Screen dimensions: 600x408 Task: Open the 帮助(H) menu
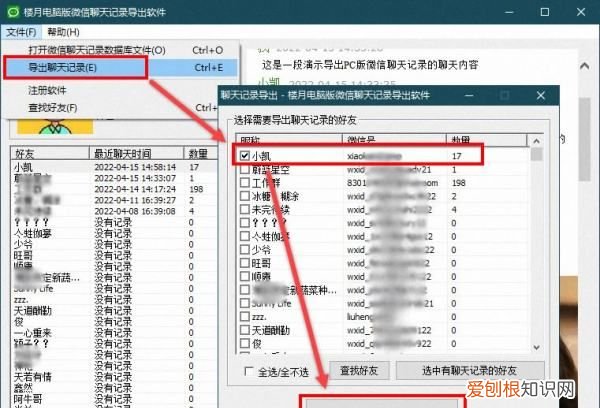tap(63, 32)
